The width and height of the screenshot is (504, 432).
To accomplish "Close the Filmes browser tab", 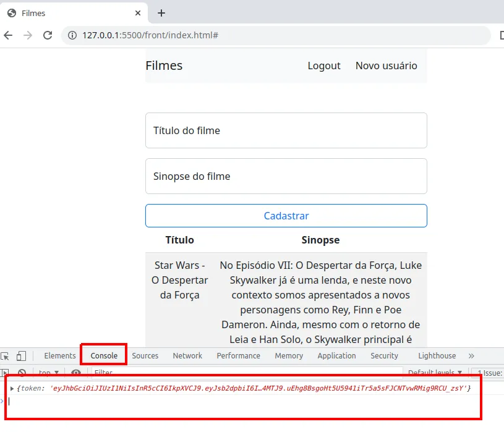I will click(x=138, y=13).
